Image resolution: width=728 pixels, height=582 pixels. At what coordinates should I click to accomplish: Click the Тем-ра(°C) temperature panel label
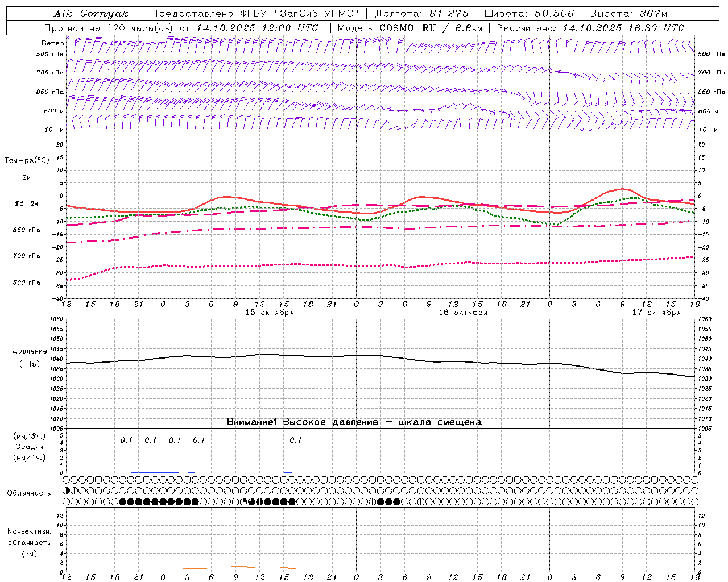(x=27, y=161)
